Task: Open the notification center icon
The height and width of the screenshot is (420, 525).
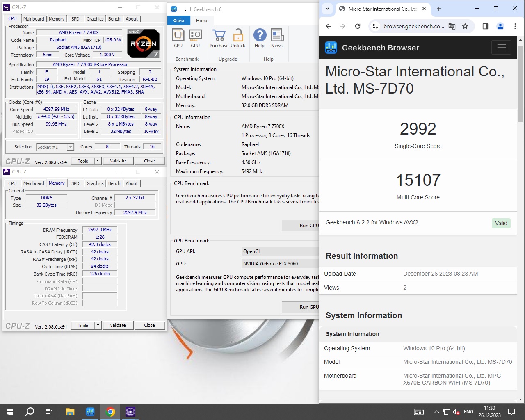Action: pos(511,412)
